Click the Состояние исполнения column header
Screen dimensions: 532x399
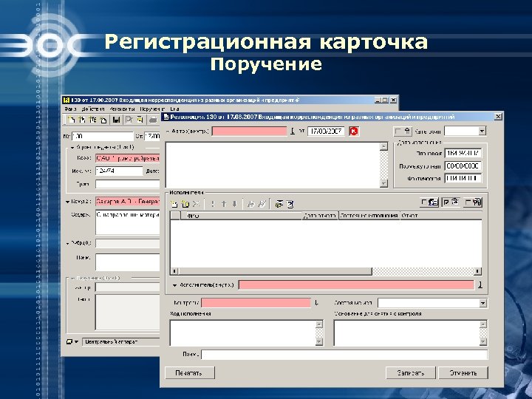coord(369,216)
